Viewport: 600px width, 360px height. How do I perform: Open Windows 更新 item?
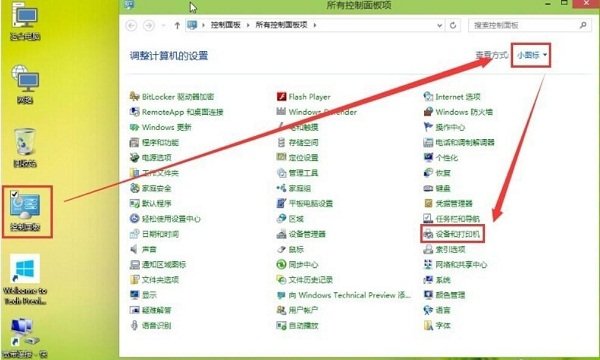click(x=160, y=127)
